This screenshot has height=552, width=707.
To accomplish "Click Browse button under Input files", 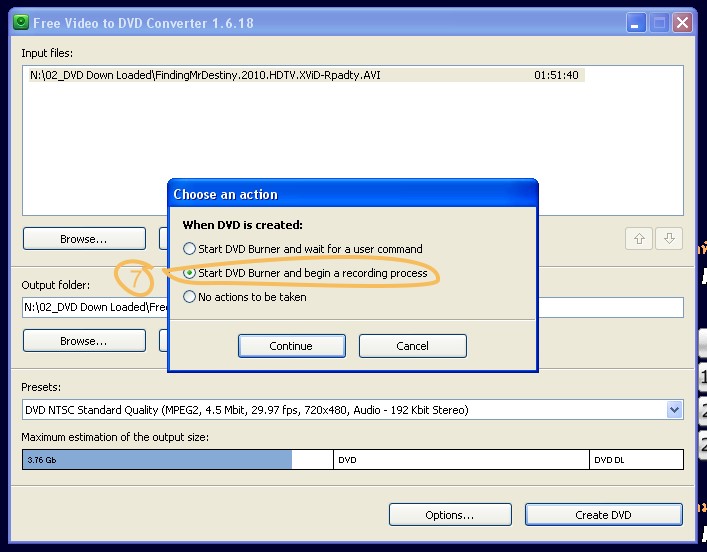I will pyautogui.click(x=84, y=239).
